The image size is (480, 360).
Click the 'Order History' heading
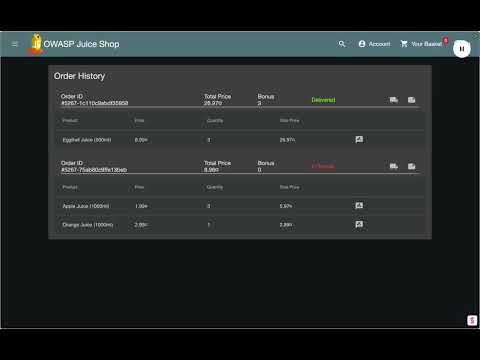pos(79,76)
